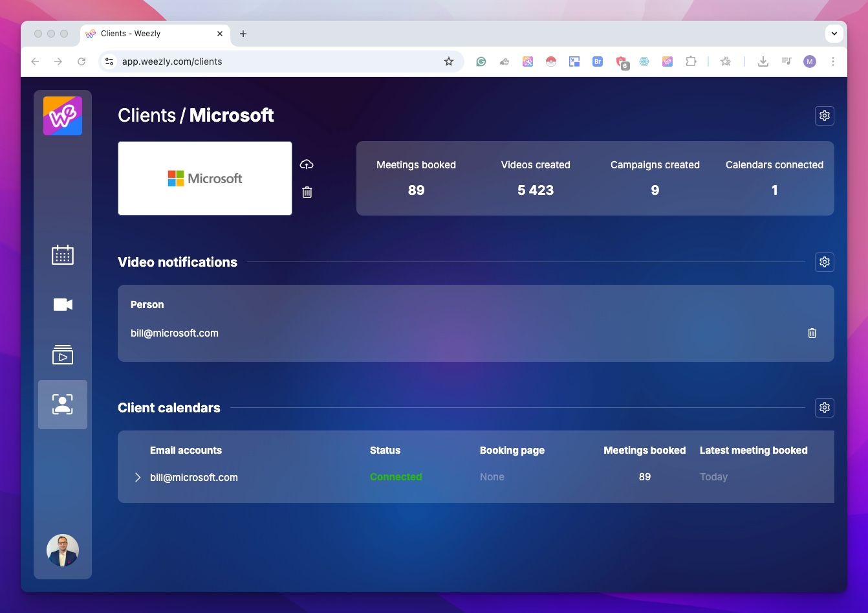Click the Booking page None value
The height and width of the screenshot is (613, 868).
tap(492, 476)
